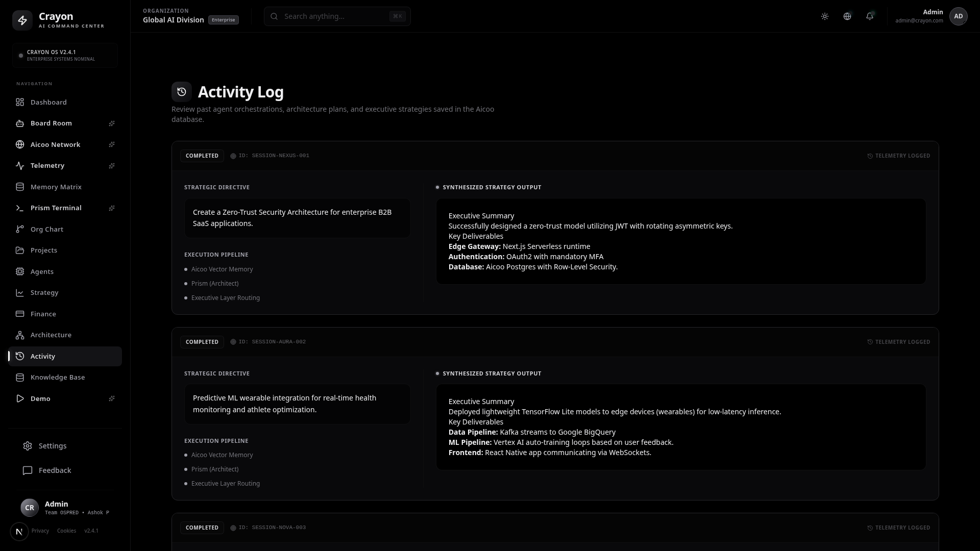Click the ⌘K shortcut hint in search
Viewport: 980px width, 551px height.
(x=397, y=16)
